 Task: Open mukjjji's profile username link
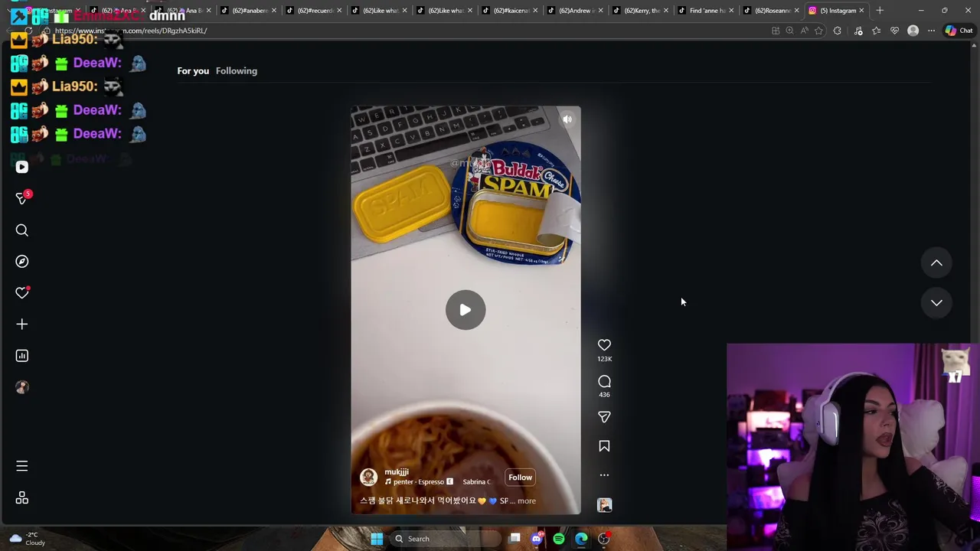pos(397,472)
